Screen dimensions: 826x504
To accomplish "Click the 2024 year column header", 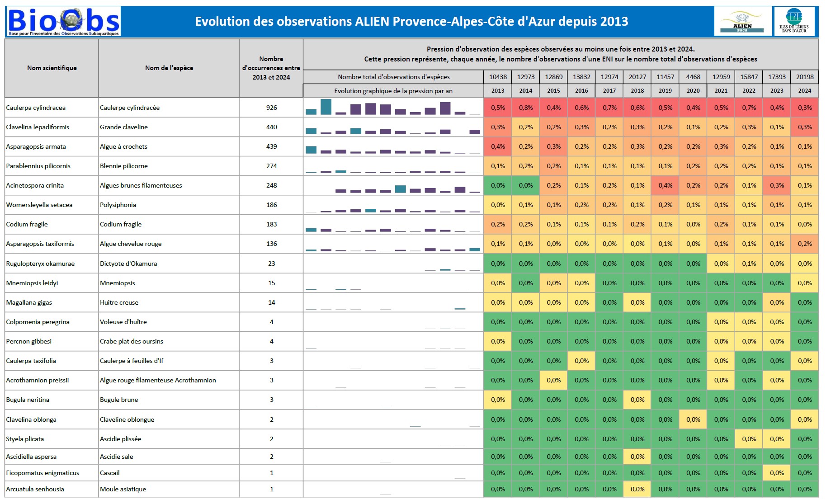I will 804,91.
